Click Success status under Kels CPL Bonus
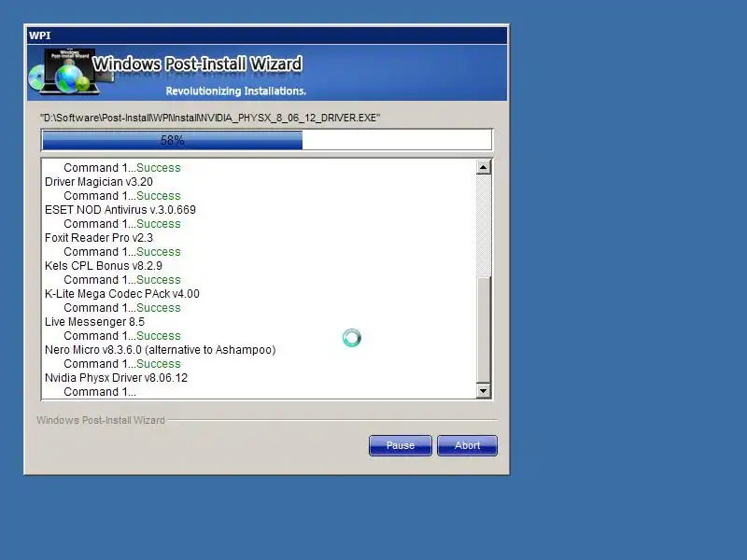Screen dimensions: 747x560 point(158,280)
